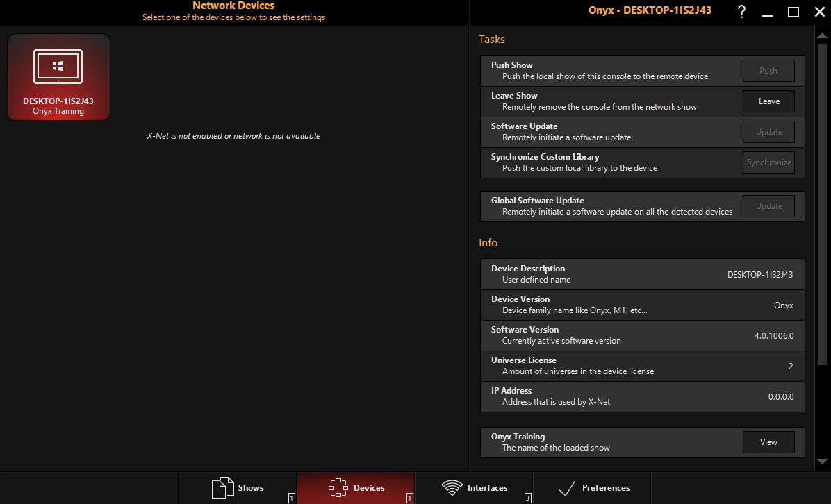Open the Shows tab
This screenshot has width=831, height=504.
(238, 487)
